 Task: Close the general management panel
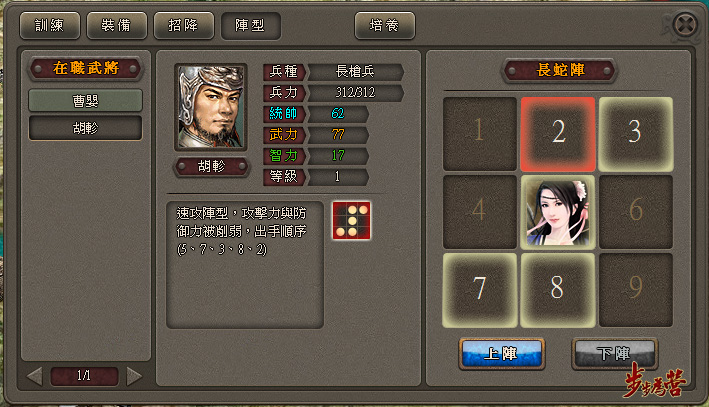[x=685, y=24]
